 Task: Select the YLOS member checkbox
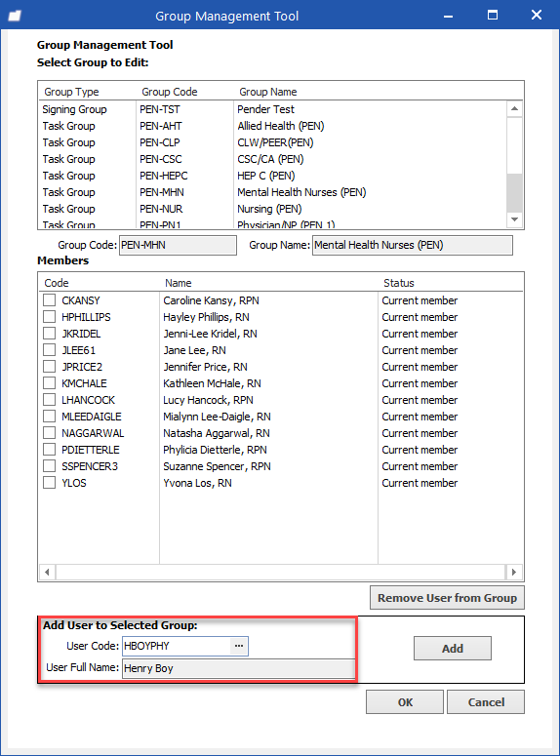click(49, 483)
